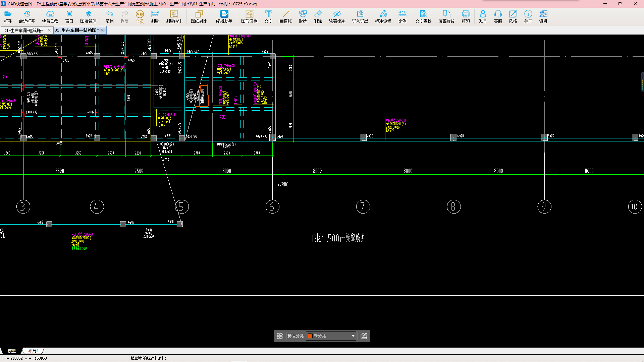This screenshot has width=644, height=362.
Task: Click the axis bubble numbered 8
Action: (453, 207)
